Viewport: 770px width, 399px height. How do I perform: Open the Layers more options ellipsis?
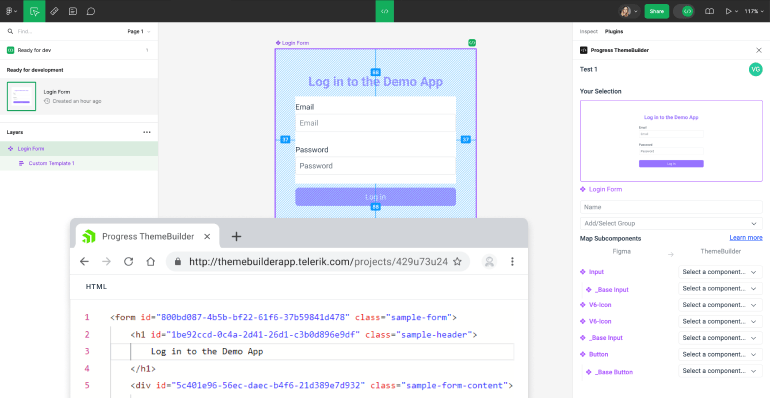coord(147,132)
